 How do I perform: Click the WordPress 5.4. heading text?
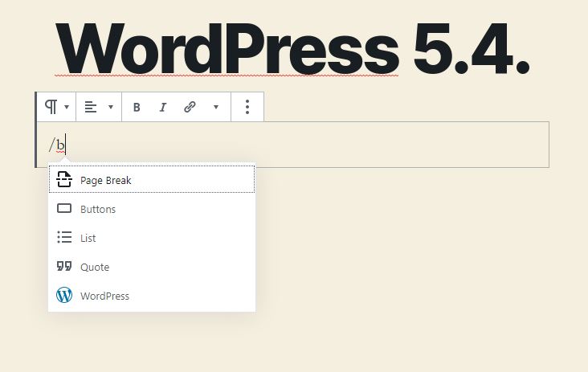click(293, 48)
